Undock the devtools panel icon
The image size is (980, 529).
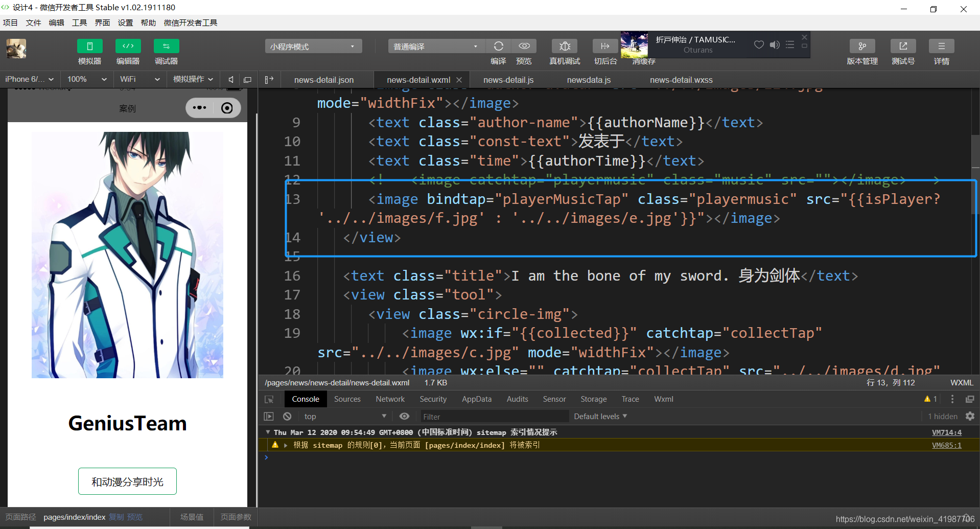click(x=970, y=399)
